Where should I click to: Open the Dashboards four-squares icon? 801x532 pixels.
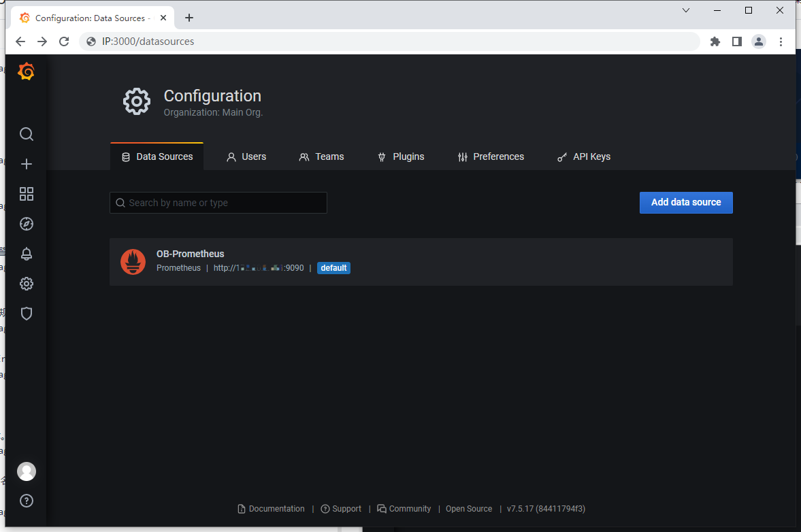[27, 194]
